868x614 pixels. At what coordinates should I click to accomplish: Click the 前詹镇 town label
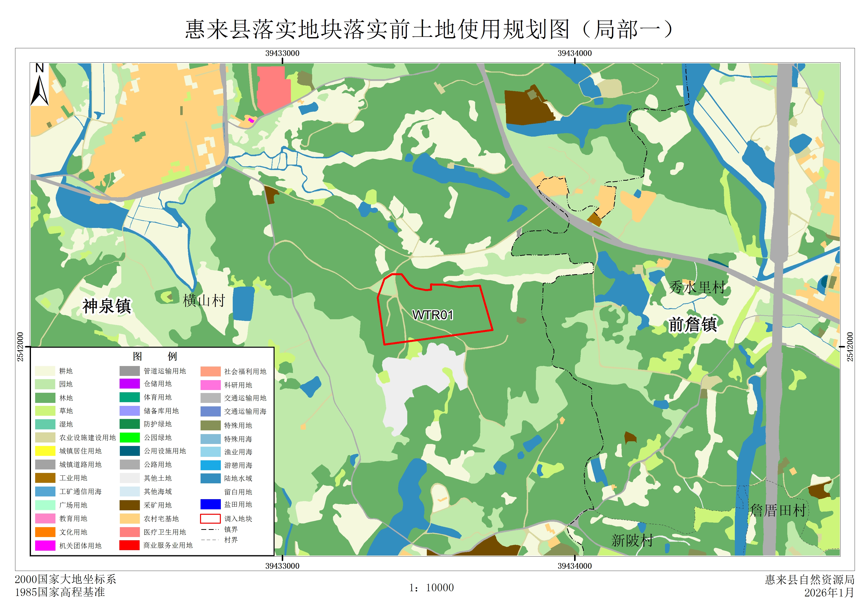point(692,324)
